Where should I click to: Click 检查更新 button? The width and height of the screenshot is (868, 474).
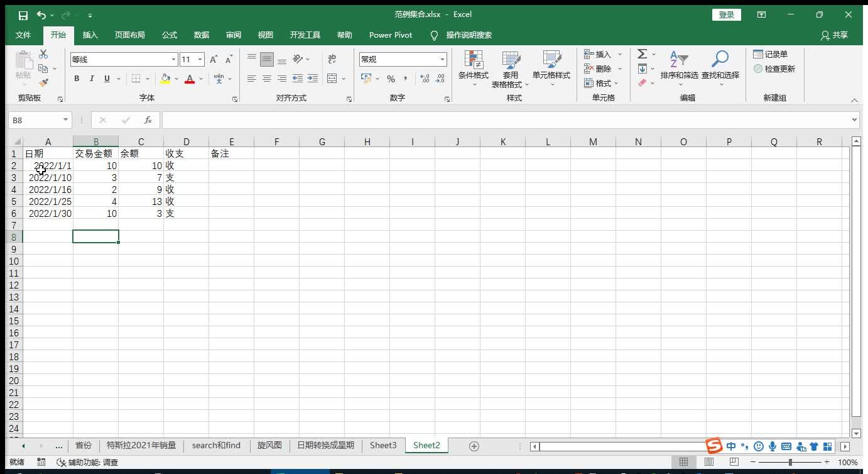pos(774,69)
